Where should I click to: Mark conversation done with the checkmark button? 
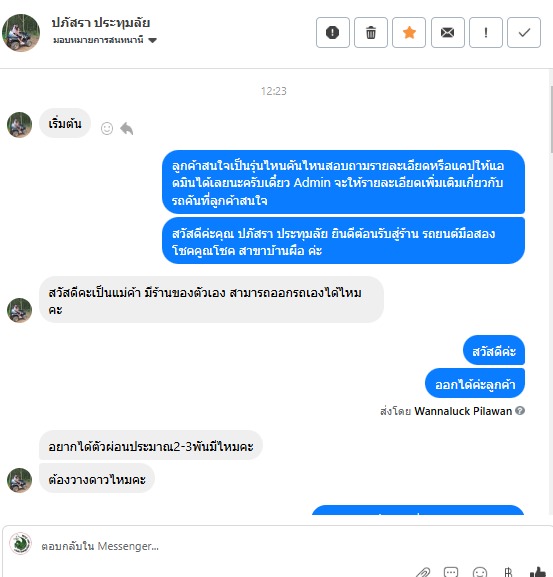524,33
